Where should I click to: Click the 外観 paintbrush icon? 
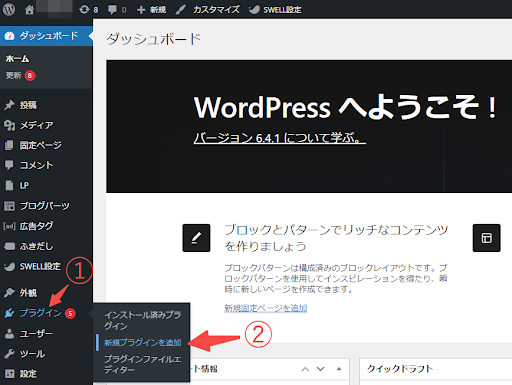[x=9, y=293]
